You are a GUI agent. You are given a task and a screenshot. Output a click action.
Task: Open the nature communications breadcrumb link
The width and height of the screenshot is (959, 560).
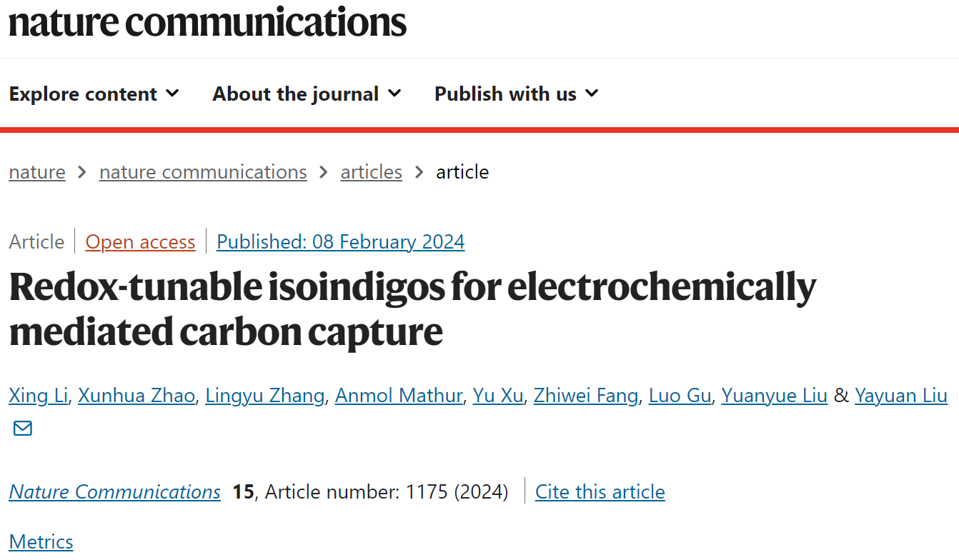pyautogui.click(x=203, y=172)
